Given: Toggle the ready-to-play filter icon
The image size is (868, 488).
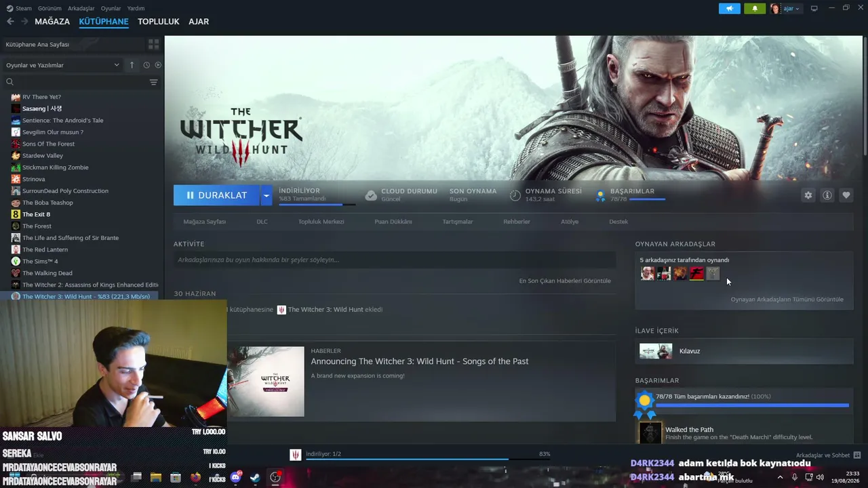Looking at the screenshot, I should (x=158, y=65).
